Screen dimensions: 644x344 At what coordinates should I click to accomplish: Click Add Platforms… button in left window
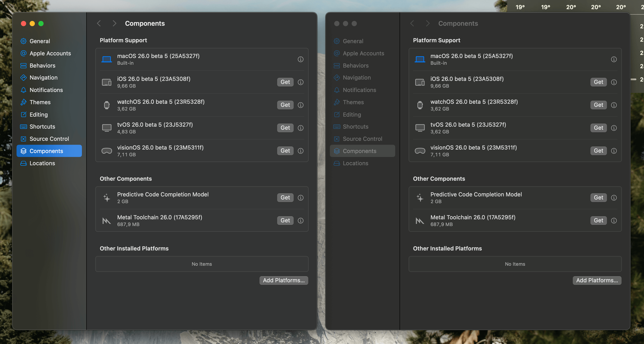[284, 281]
